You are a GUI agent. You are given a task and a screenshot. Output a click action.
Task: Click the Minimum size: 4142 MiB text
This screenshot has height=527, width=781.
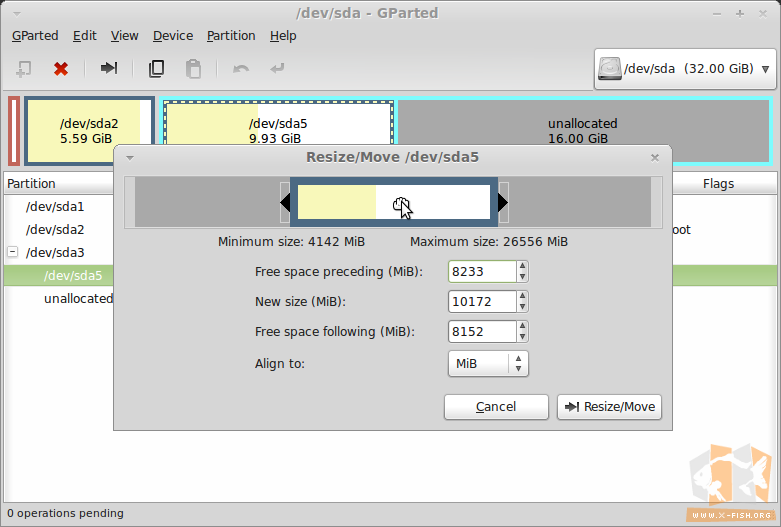[x=291, y=242]
